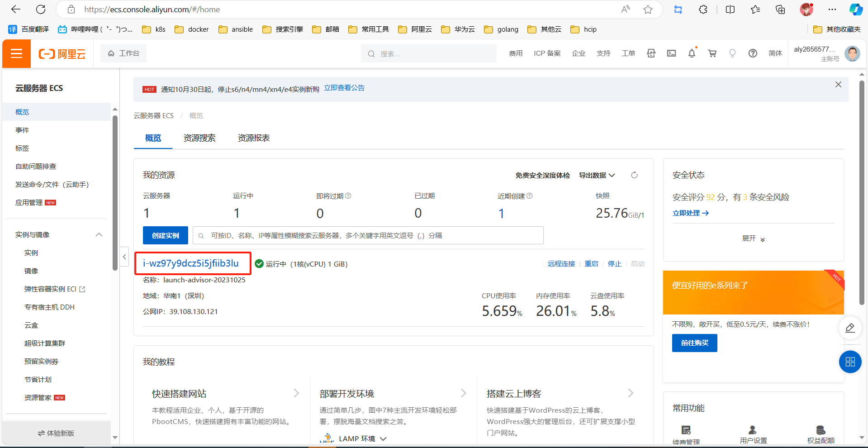Click the 创建实例 button
868x448 pixels.
coord(166,235)
